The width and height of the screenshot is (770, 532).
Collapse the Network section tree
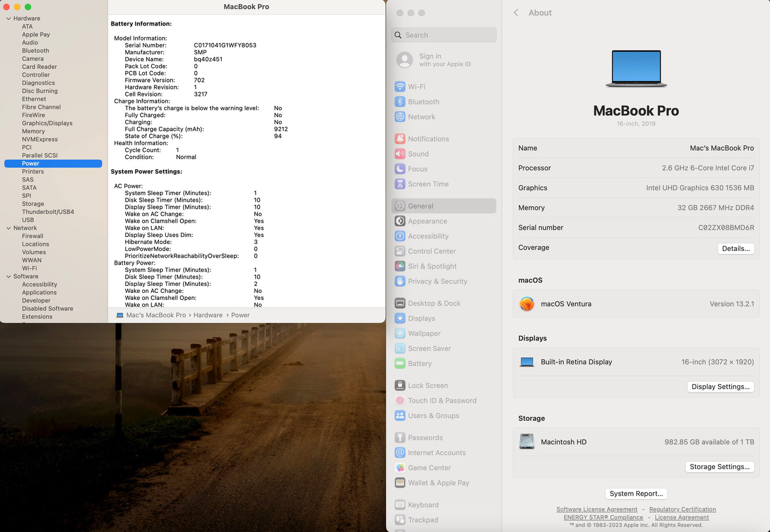click(9, 228)
